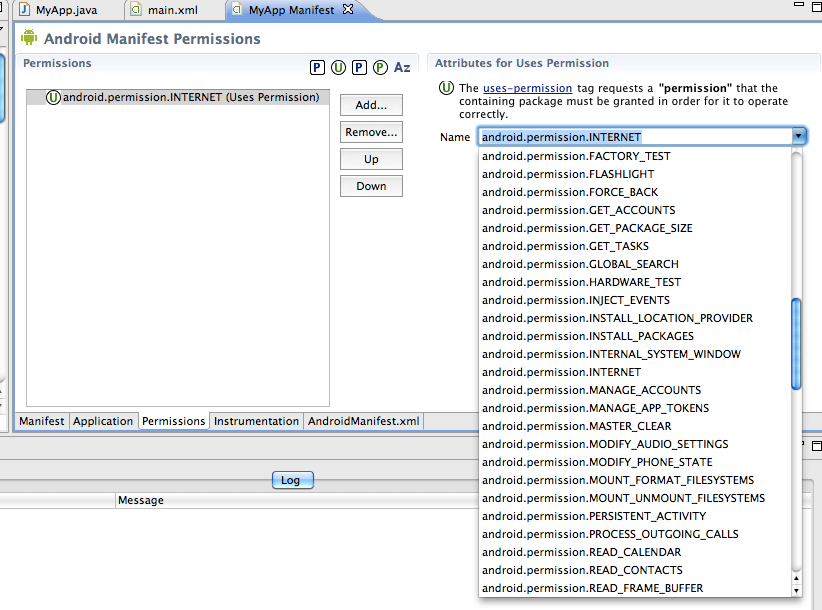Move permission up with Up button
Screen dimensions: 822x610
click(x=371, y=159)
